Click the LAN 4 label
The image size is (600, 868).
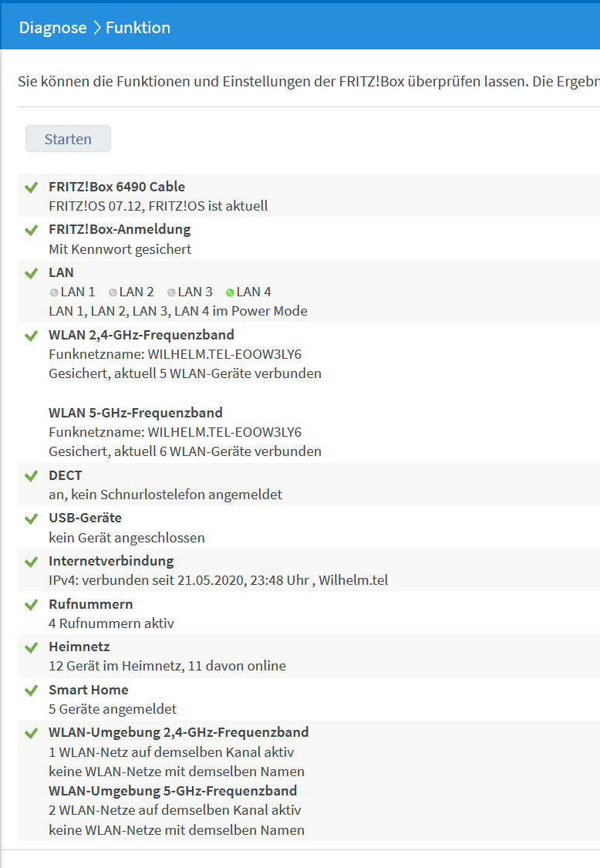[254, 292]
